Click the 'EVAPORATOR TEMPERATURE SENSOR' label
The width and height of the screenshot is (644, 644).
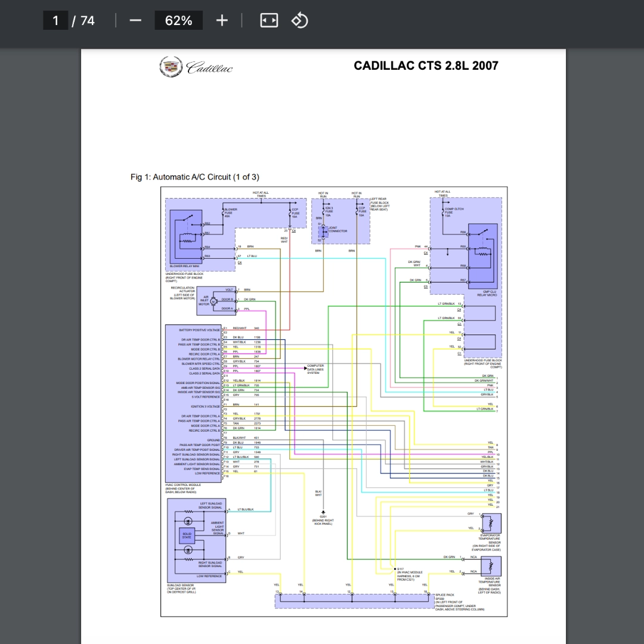[490, 539]
